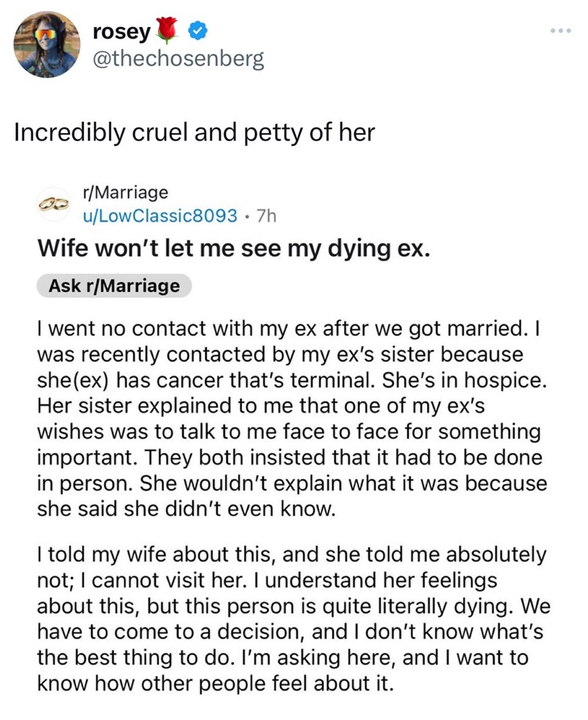The image size is (588, 720).
Task: Click the tweet text "Incredibly cruel and petty of her"
Action: click(x=194, y=132)
